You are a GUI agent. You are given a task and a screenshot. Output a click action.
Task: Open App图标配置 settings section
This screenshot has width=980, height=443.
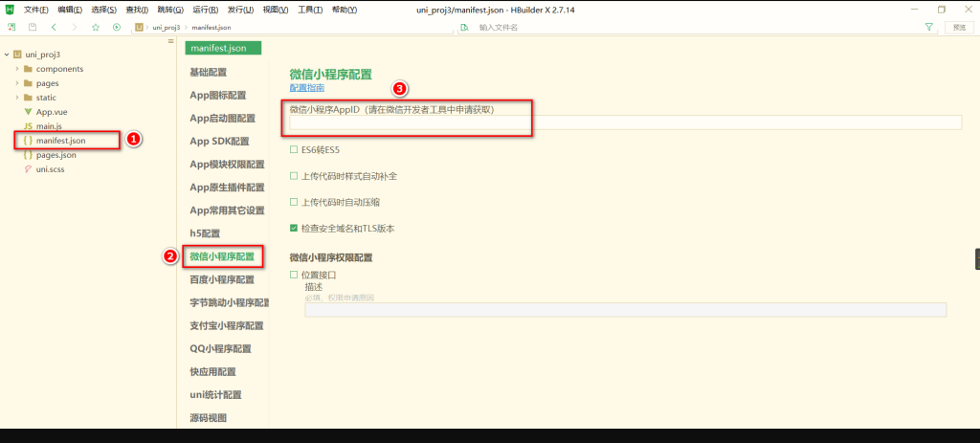point(218,96)
